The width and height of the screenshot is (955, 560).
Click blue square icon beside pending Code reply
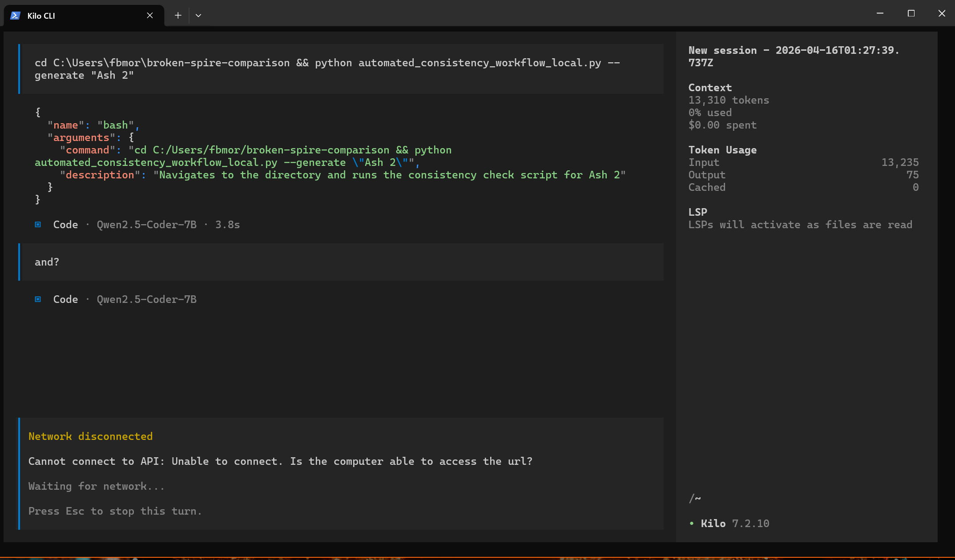click(38, 299)
